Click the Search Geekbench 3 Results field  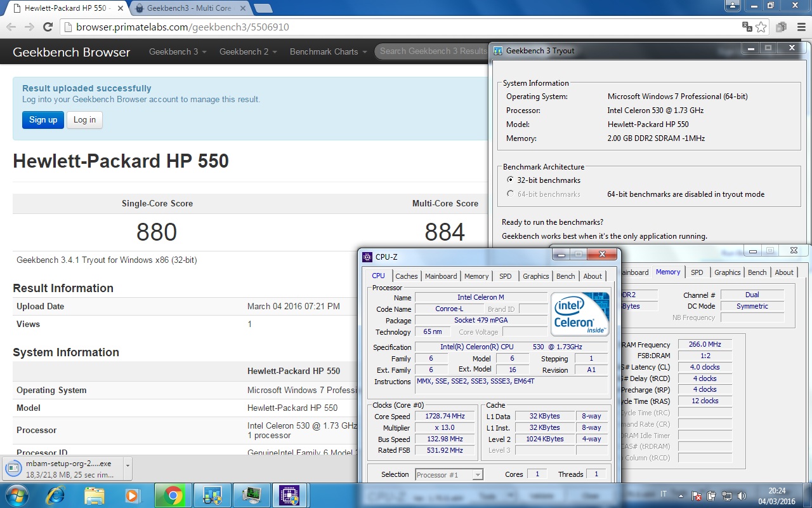(433, 51)
